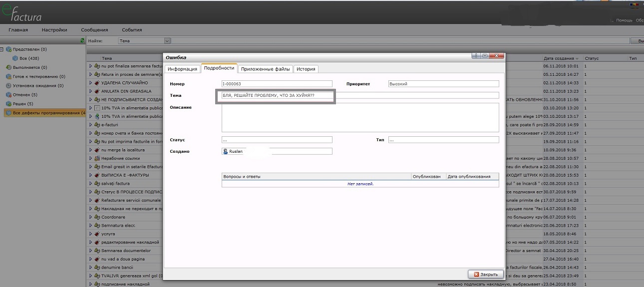Click the Приоритет field showing Высокий
This screenshot has height=287, width=644.
(x=444, y=84)
